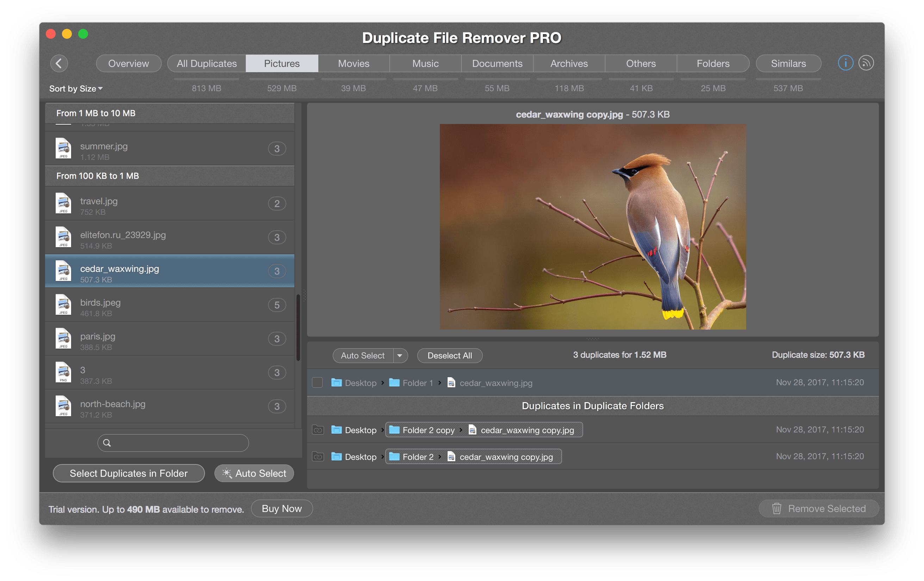
Task: Click the cedar_waxwing.jpg list icon
Action: tap(63, 270)
